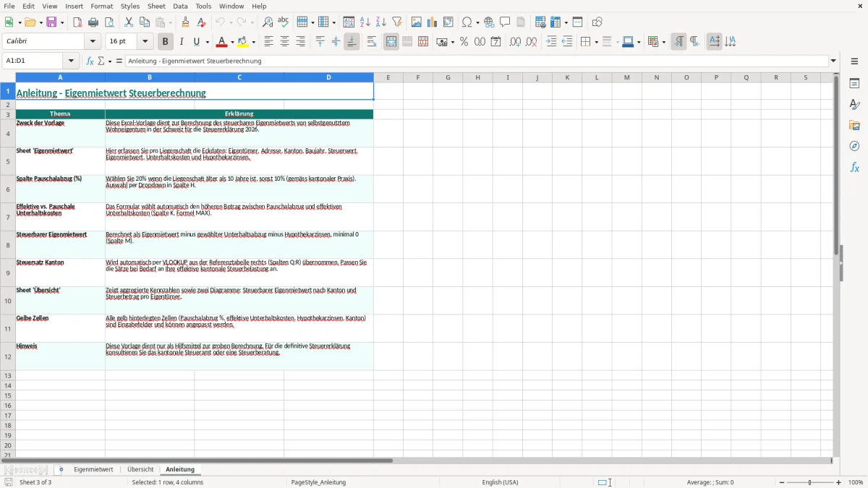Screen dimensions: 868x488
Task: Switch to the Eigenmietwert sheet tab
Action: point(93,470)
